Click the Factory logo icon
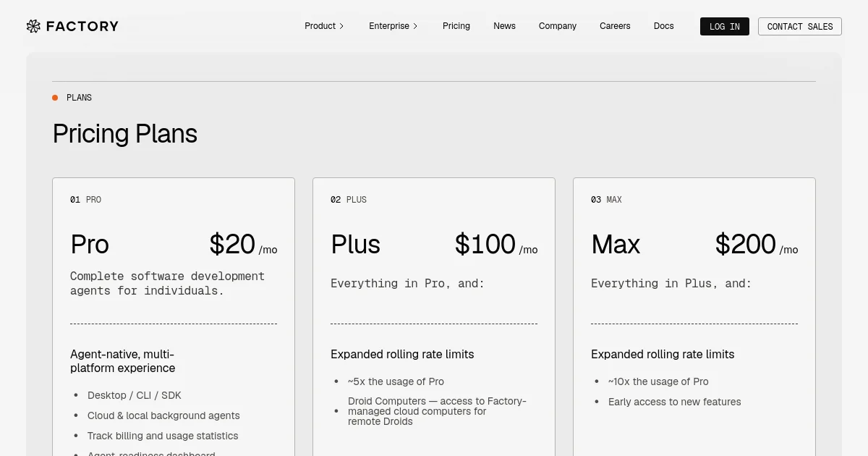 (x=33, y=26)
